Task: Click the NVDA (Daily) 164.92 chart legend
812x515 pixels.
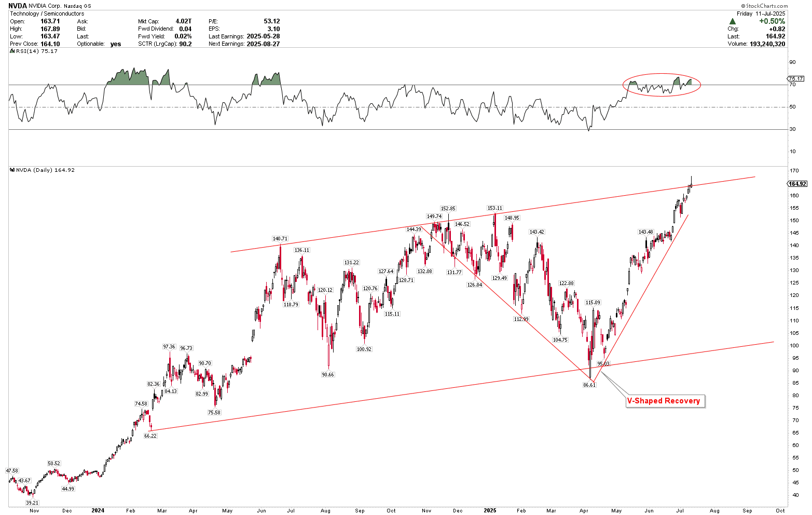Action: 43,170
